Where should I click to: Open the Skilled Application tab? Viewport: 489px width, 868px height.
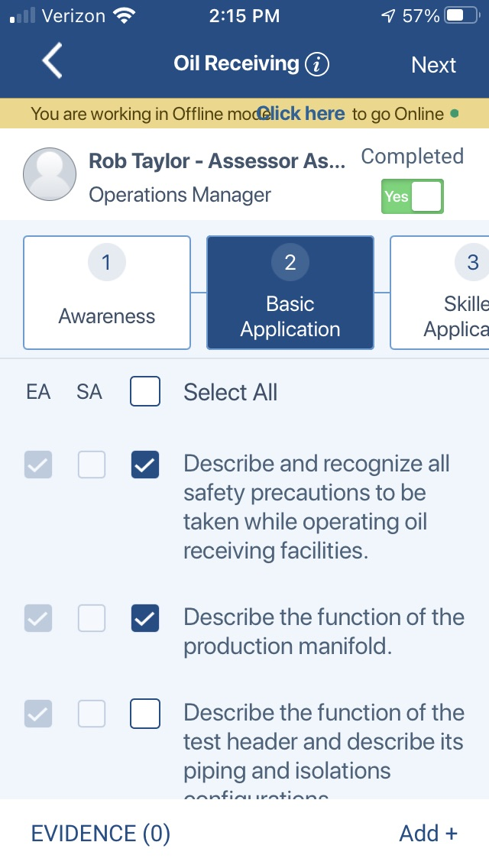coord(439,293)
